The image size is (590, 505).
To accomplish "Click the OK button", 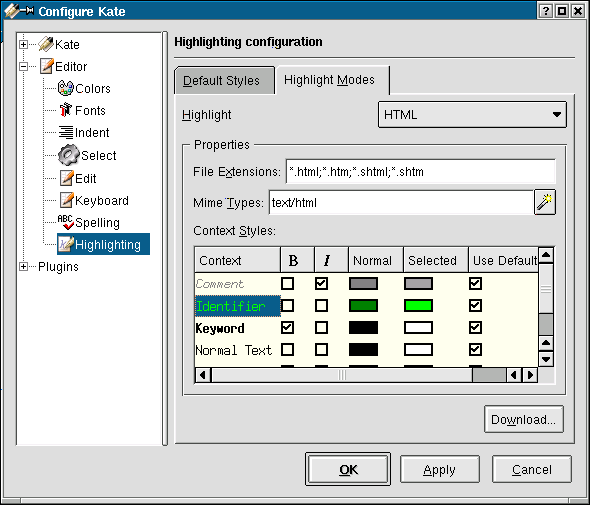I will click(x=348, y=469).
